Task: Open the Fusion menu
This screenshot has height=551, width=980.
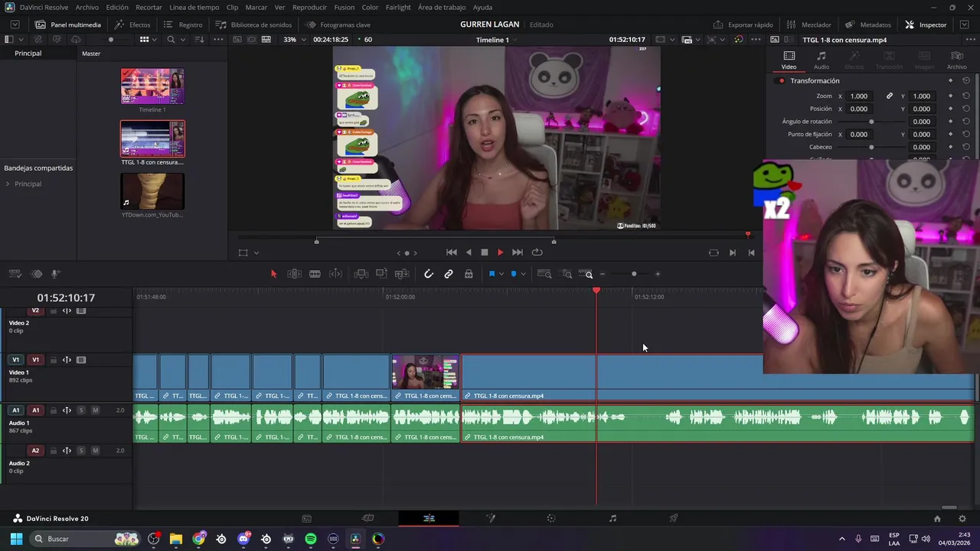Action: (x=345, y=7)
